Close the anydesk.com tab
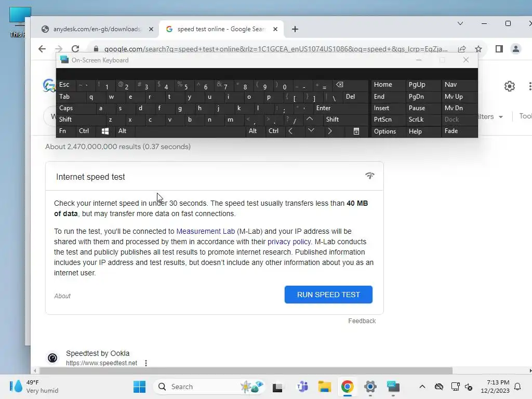 click(151, 29)
